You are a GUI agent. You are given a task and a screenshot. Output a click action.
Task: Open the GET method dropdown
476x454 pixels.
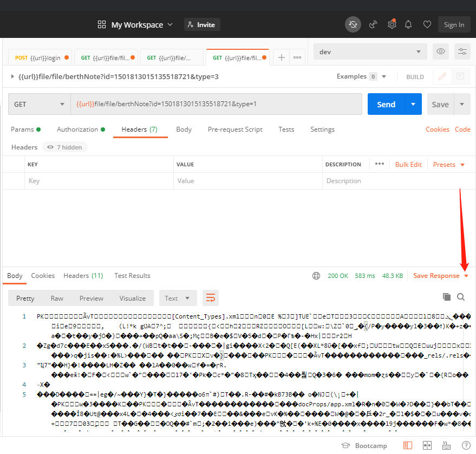click(40, 104)
